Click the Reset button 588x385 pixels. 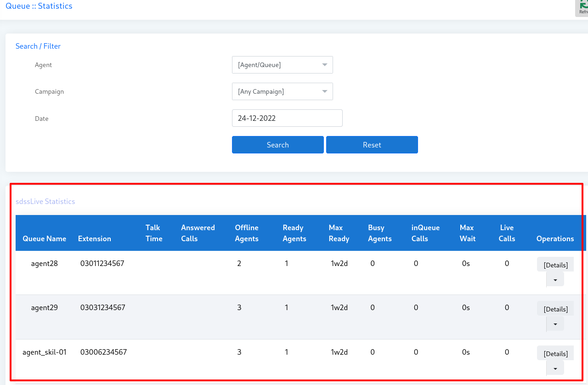click(372, 145)
